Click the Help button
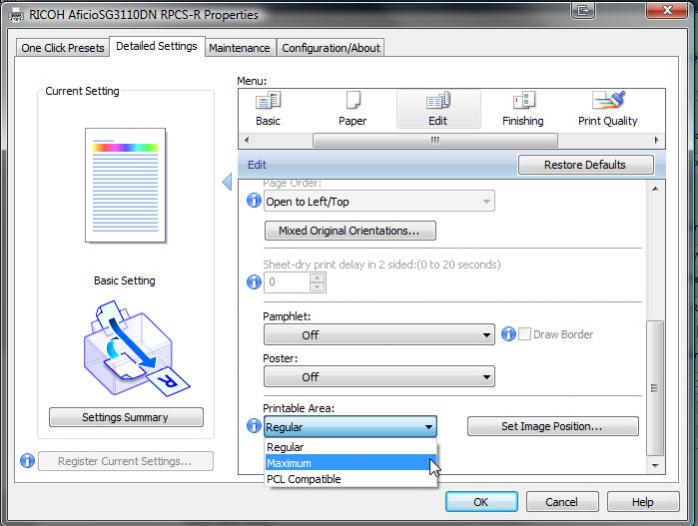The height and width of the screenshot is (526, 698). (643, 502)
